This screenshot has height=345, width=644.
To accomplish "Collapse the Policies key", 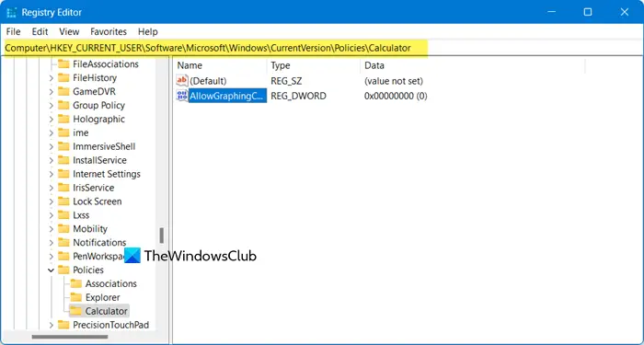I will (51, 270).
